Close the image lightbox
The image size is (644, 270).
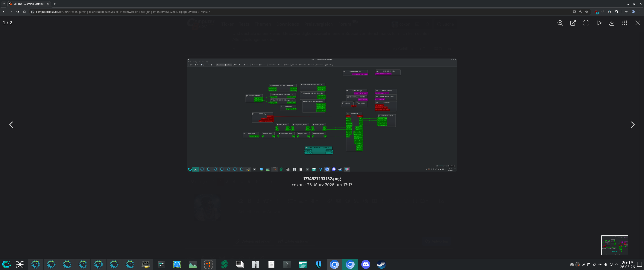click(637, 23)
